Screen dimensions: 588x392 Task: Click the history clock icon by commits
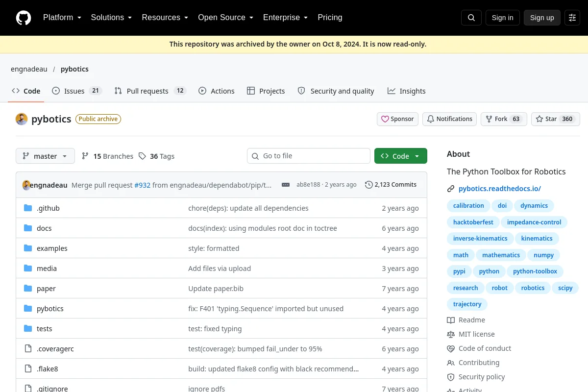point(369,185)
